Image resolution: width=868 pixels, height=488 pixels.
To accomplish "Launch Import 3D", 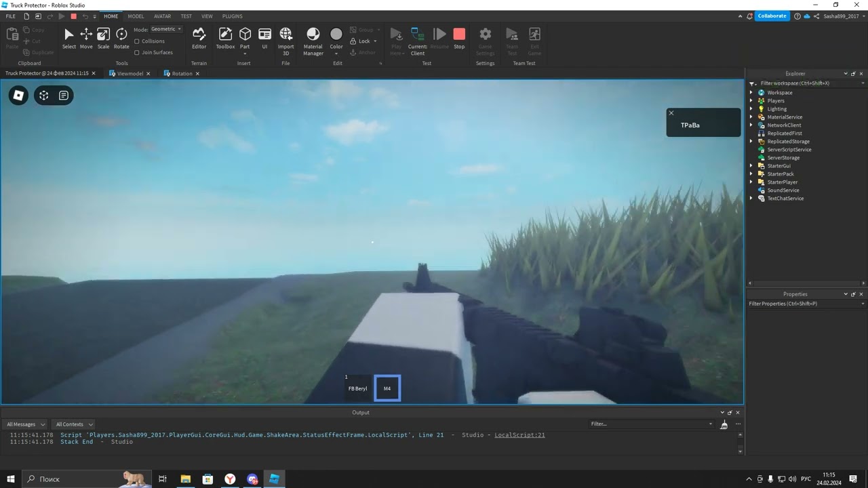I will click(286, 41).
